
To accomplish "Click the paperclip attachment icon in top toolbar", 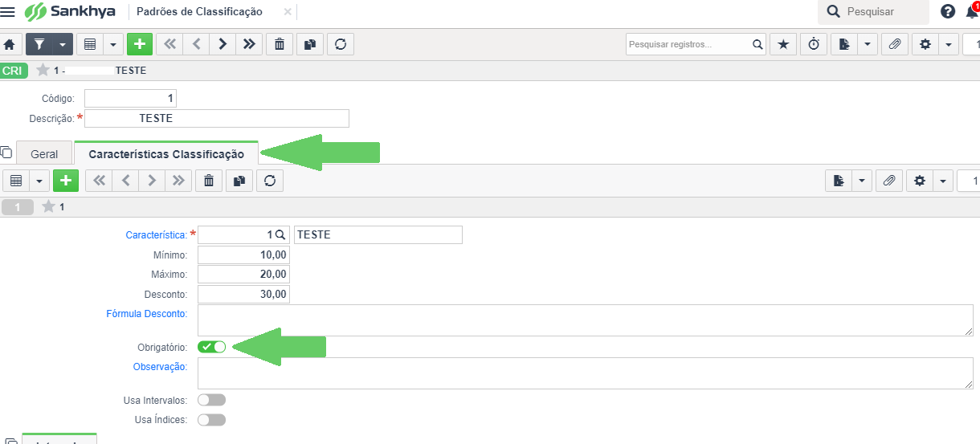I will (x=894, y=44).
